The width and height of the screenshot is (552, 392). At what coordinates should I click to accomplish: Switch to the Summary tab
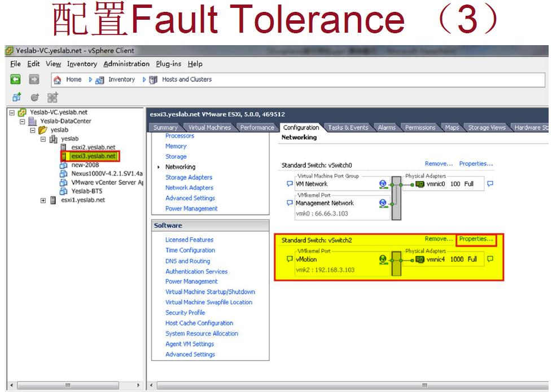coord(165,127)
